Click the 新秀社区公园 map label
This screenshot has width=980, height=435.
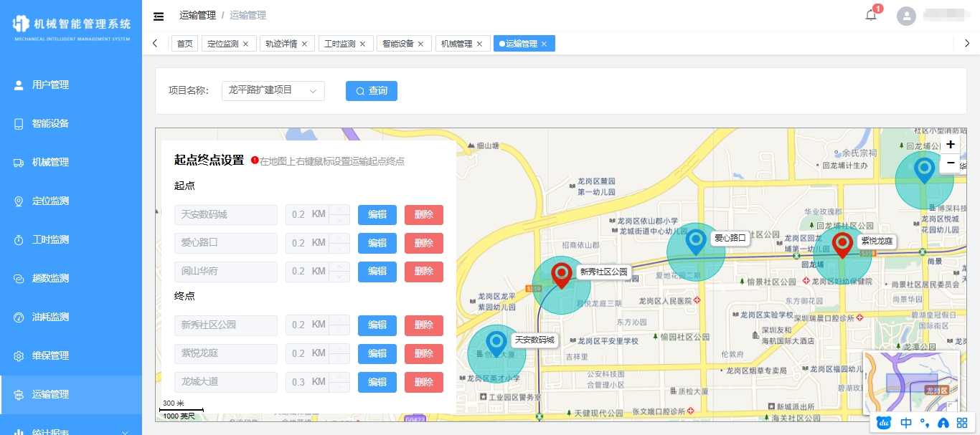(603, 272)
